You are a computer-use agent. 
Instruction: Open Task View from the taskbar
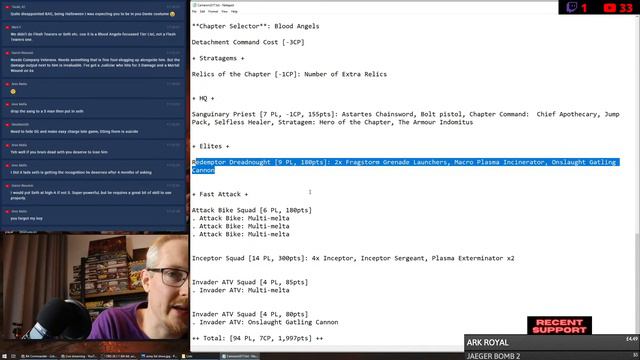coord(13,356)
